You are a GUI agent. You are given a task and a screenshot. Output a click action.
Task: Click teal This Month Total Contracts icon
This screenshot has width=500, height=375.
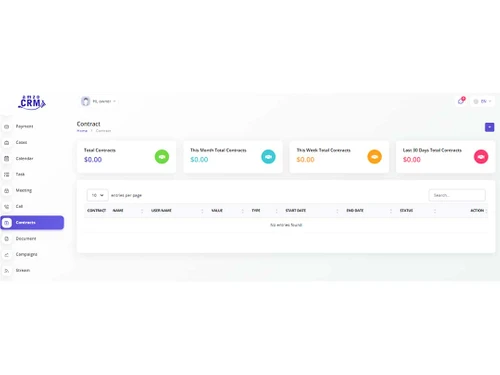click(x=268, y=157)
